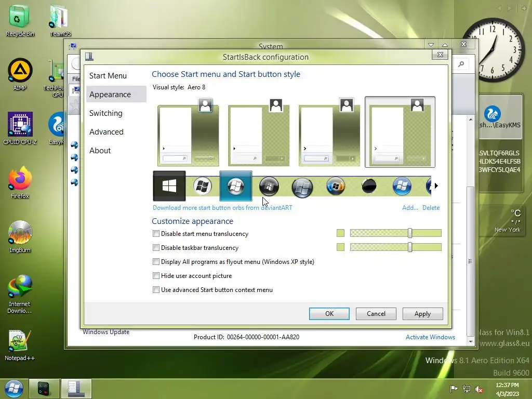
Task: Click the start menu translucency slider
Action: pos(395,233)
